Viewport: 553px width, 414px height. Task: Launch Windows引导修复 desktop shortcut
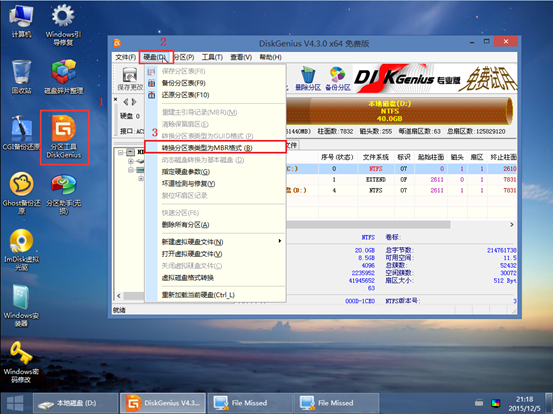[x=63, y=25]
